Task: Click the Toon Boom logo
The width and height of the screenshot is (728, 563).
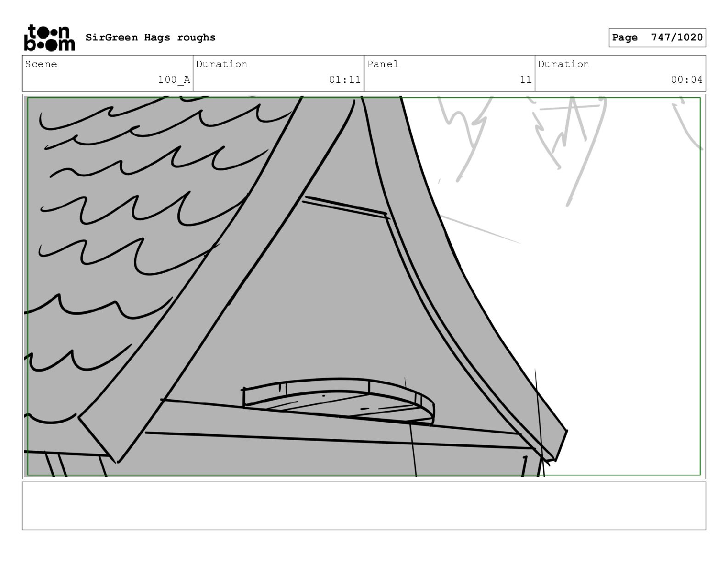Action: coord(49,37)
